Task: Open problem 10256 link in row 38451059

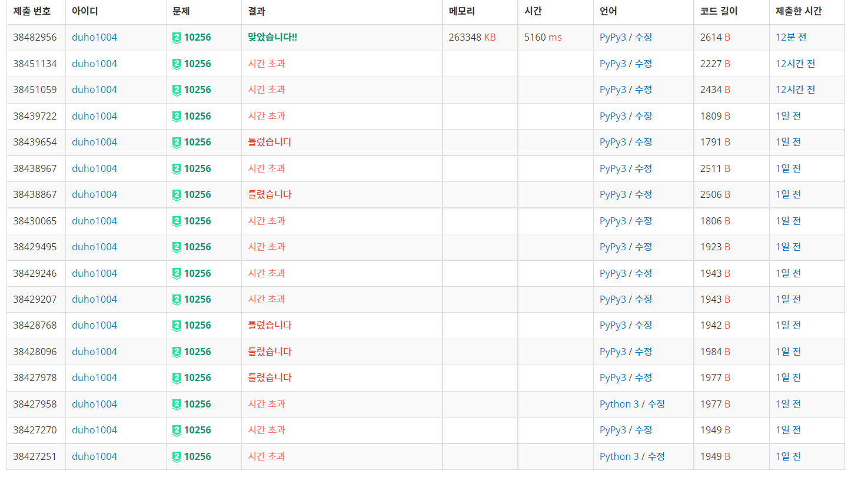Action: pyautogui.click(x=197, y=90)
